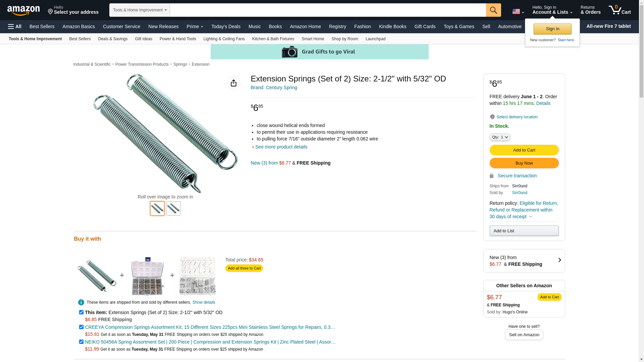Image resolution: width=644 pixels, height=362 pixels.
Task: Open Today's Deals in the navigation bar
Action: pyautogui.click(x=226, y=26)
